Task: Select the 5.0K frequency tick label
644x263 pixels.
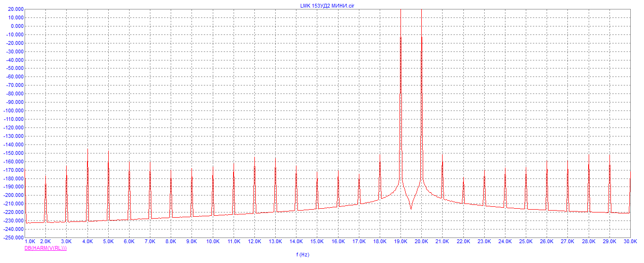Action: 108,241
